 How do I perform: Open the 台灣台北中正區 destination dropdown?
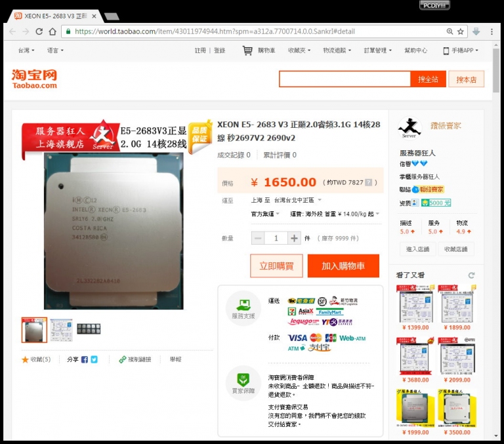298,200
